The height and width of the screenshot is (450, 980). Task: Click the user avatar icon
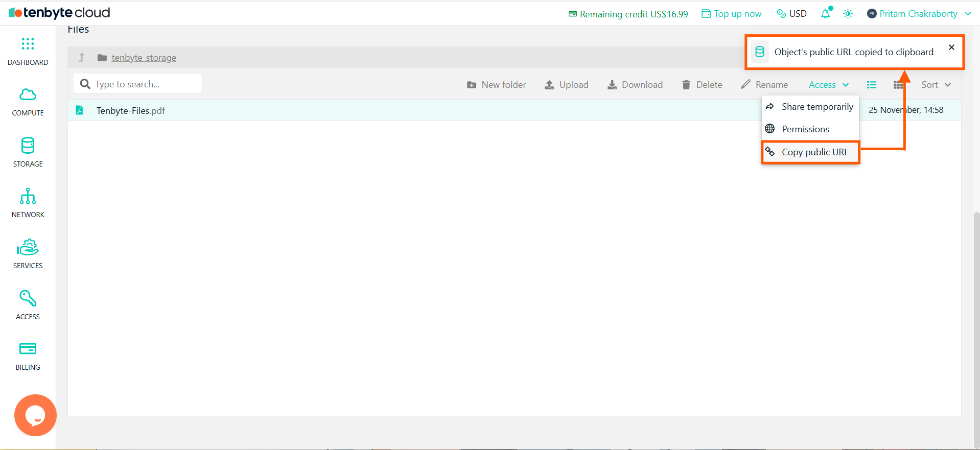coord(872,14)
